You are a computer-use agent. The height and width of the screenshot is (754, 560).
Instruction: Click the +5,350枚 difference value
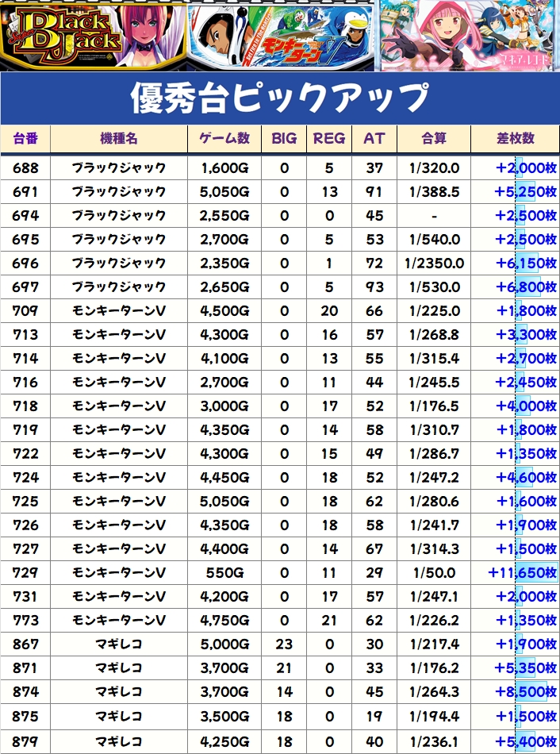526,668
